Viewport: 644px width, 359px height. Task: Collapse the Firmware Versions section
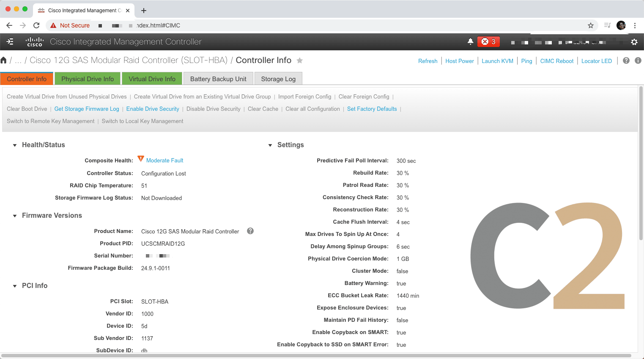[15, 216]
